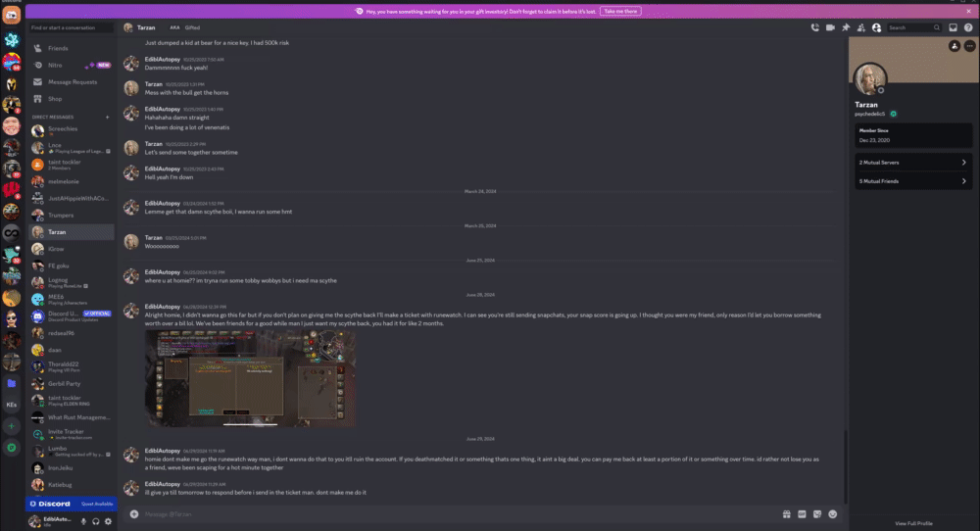Screen dimensions: 980x531
Task: Click the Quest Available Discord banner
Action: [72, 504]
